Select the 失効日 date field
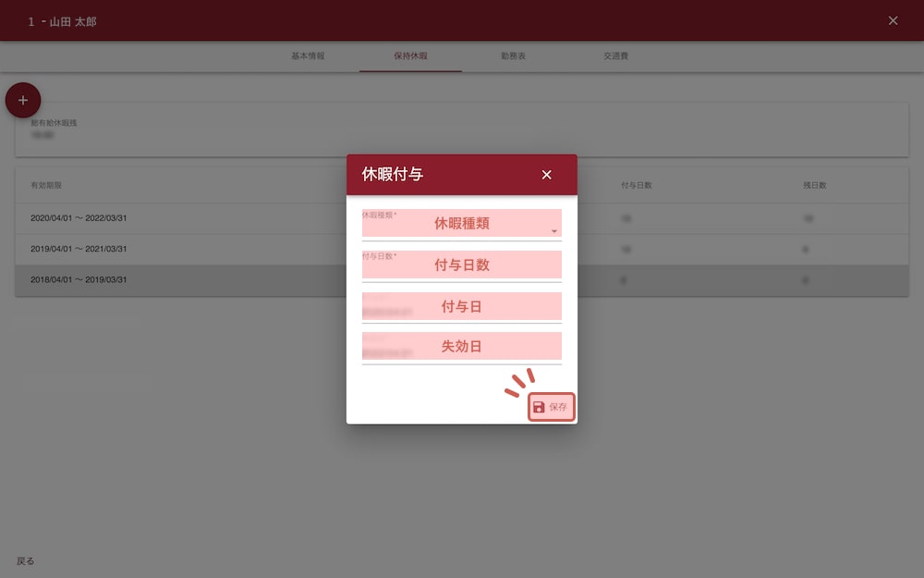This screenshot has width=924, height=578. [x=461, y=347]
